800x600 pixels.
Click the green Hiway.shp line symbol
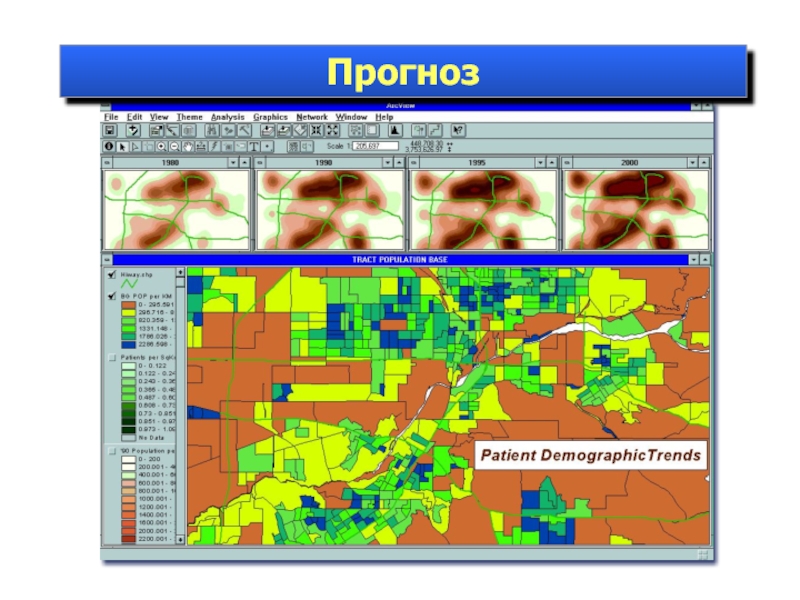(129, 283)
